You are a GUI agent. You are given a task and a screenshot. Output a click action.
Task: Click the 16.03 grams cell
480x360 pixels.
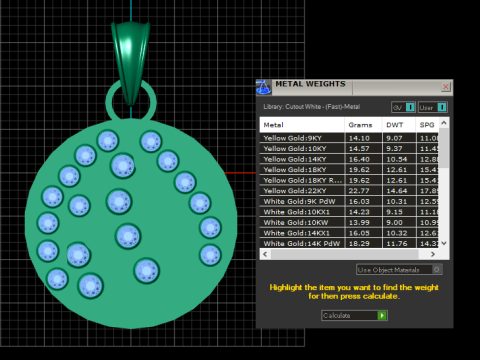tap(363, 201)
